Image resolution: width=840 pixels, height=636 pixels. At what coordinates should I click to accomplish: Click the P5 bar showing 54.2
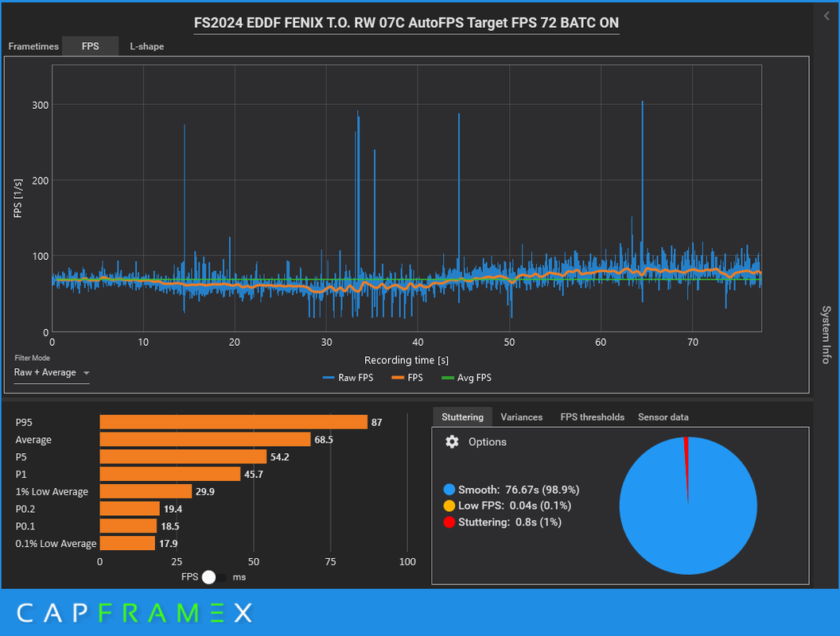[183, 456]
